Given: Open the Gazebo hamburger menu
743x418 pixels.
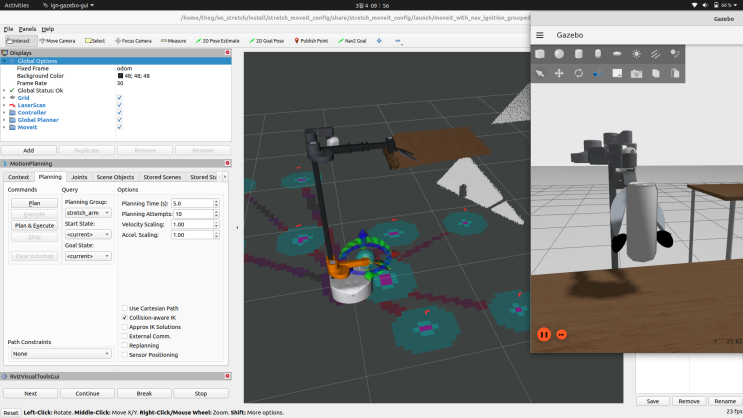Looking at the screenshot, I should pyautogui.click(x=540, y=35).
